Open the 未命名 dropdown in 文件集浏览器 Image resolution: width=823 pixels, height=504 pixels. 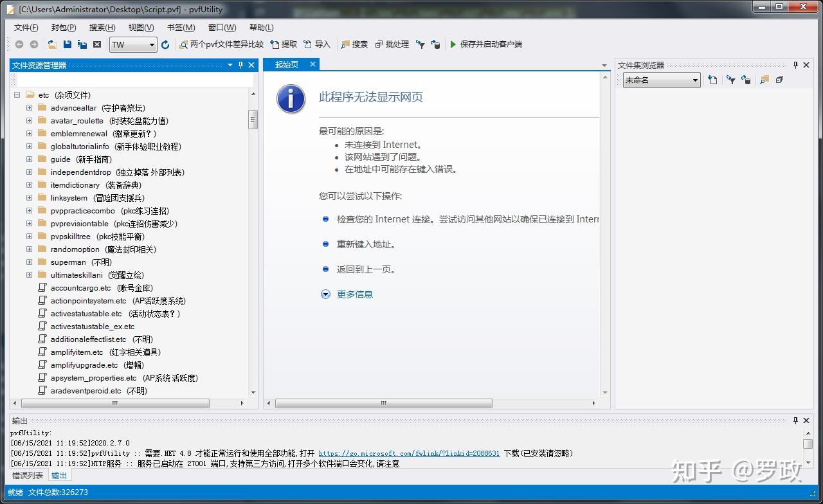696,80
